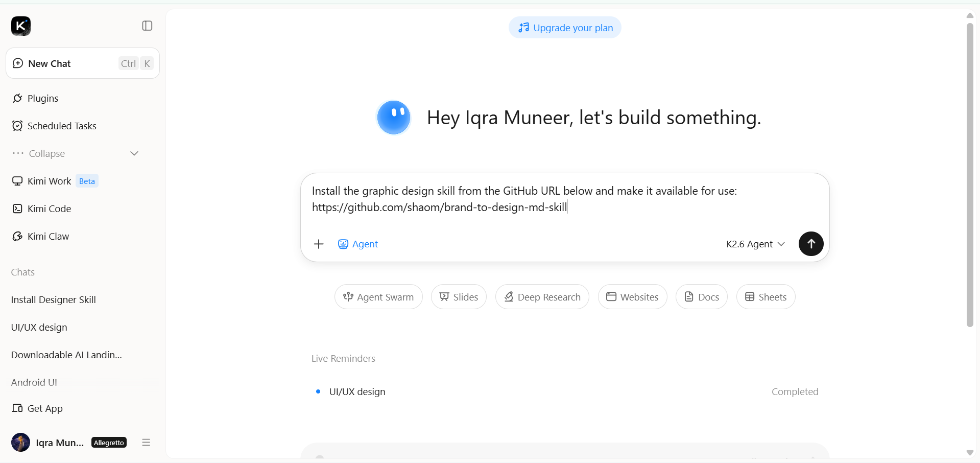
Task: Click the Completed status label
Action: pyautogui.click(x=795, y=391)
